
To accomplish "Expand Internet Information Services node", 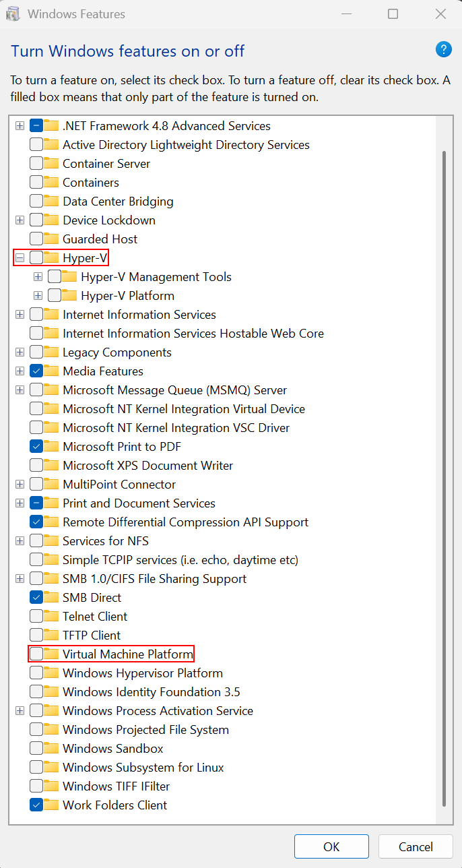I will [20, 314].
